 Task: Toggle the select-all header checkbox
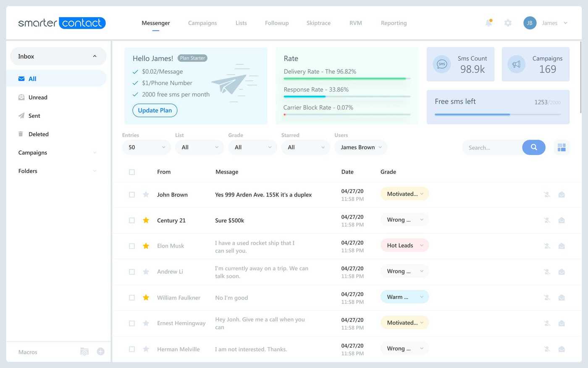tap(132, 172)
